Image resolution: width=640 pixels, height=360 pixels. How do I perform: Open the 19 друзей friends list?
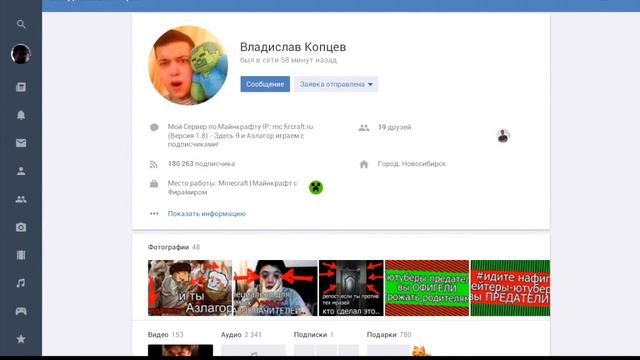(x=394, y=127)
